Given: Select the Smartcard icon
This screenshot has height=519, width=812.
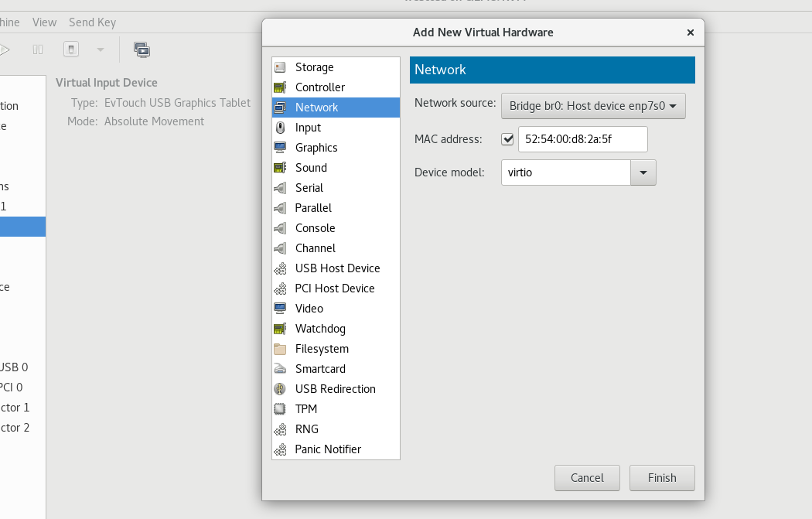Looking at the screenshot, I should (280, 369).
